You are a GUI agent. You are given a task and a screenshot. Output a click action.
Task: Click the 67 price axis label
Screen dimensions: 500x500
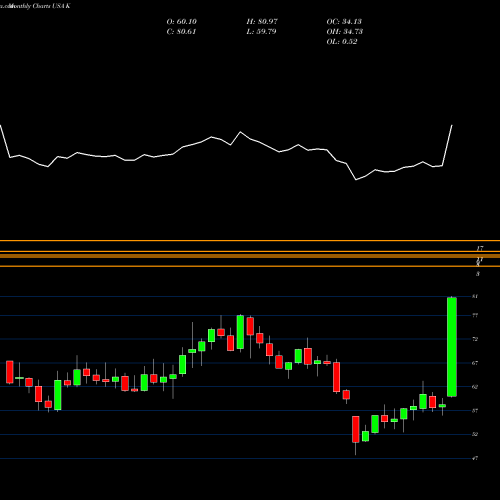[x=475, y=363]
